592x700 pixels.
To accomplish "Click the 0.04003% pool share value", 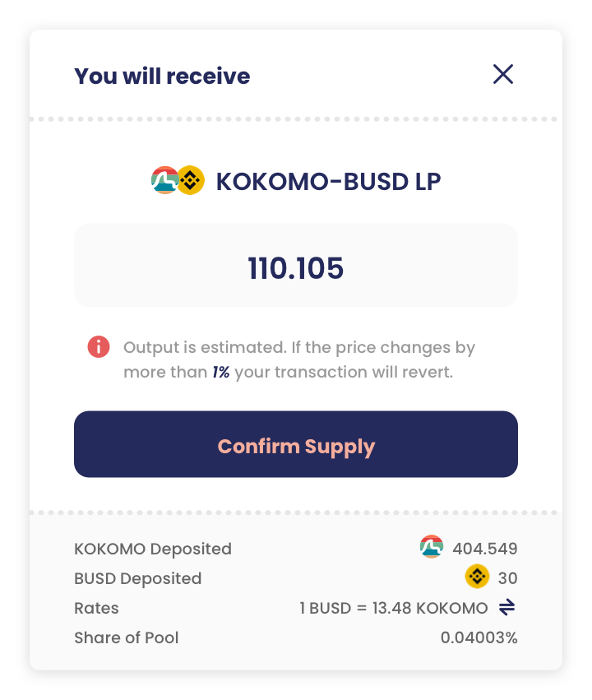I will (x=479, y=637).
